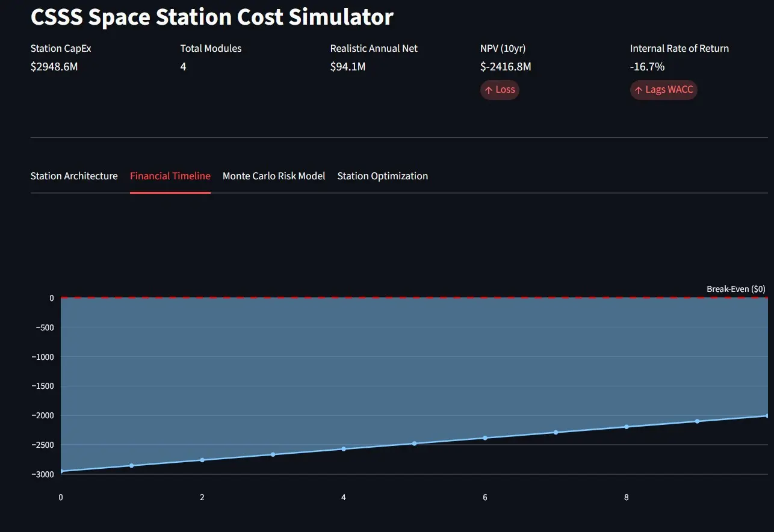774x532 pixels.
Task: Click the chart data point at year 6
Action: 485,438
